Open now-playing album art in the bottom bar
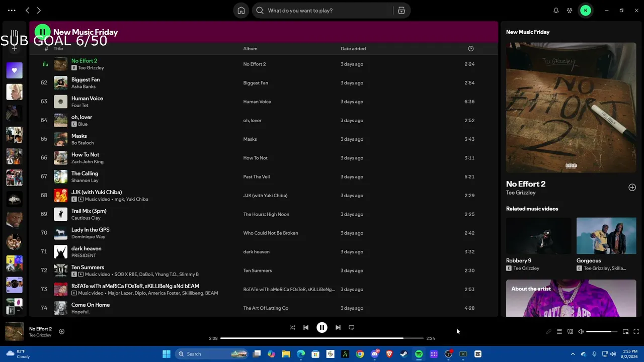 coord(14,331)
